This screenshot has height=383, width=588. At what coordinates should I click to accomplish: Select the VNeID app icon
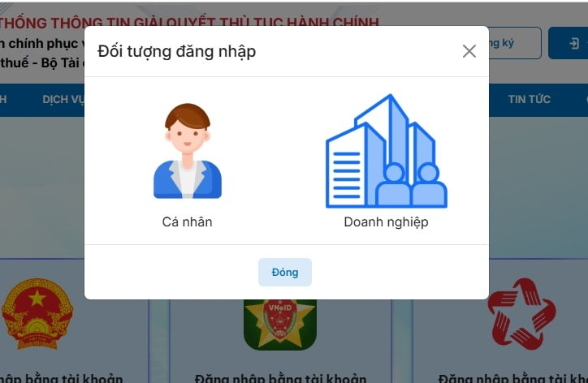(x=280, y=325)
